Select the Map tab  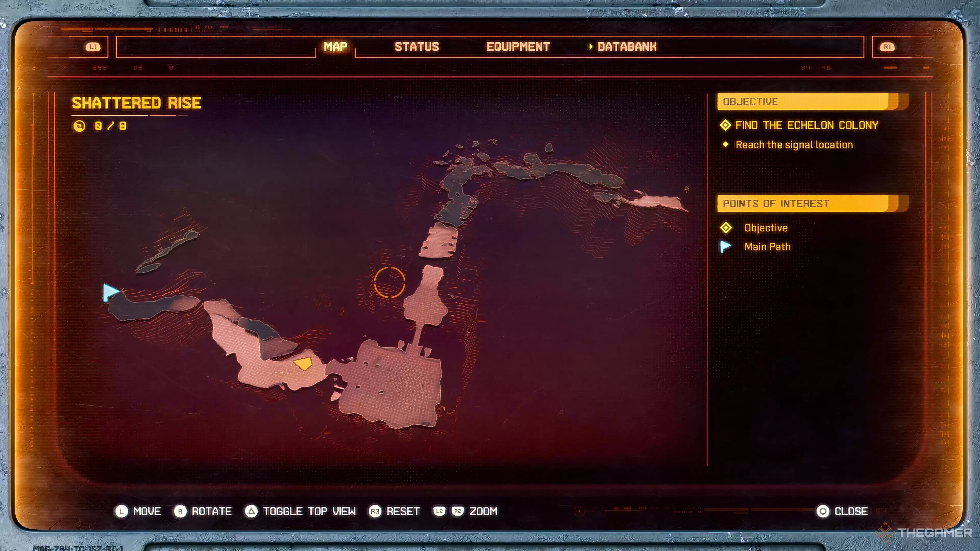click(x=335, y=47)
